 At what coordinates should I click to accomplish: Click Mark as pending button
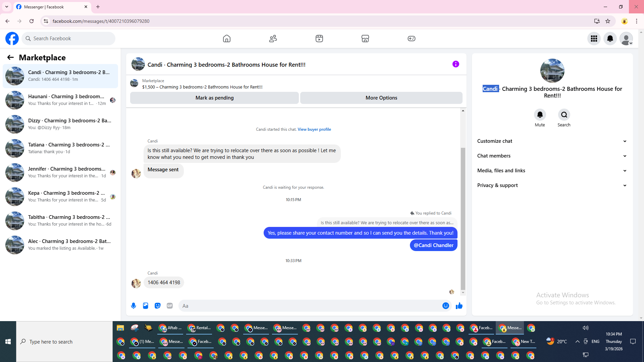(x=214, y=98)
